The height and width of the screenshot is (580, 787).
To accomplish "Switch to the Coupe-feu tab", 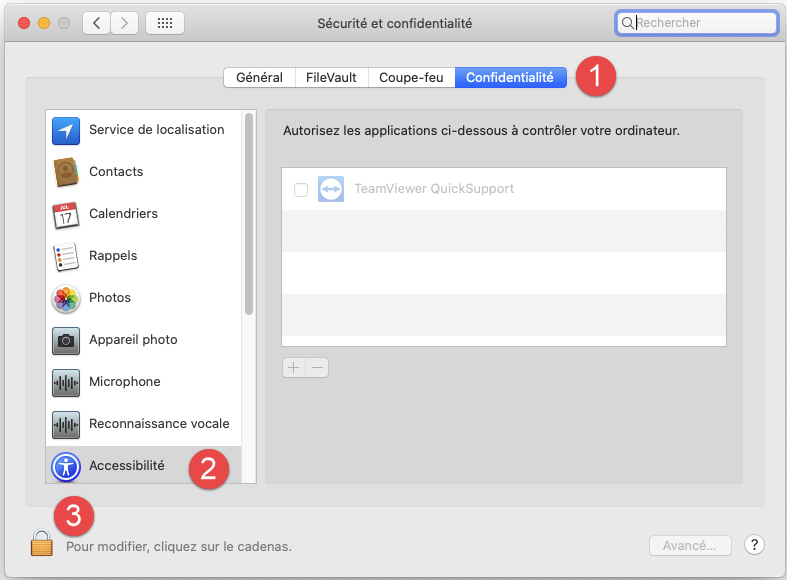I will [411, 78].
